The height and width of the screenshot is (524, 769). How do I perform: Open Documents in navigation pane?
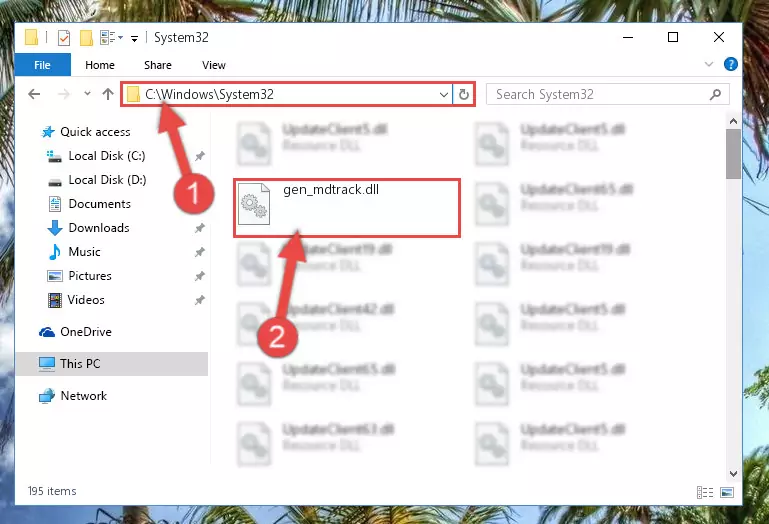click(x=100, y=204)
